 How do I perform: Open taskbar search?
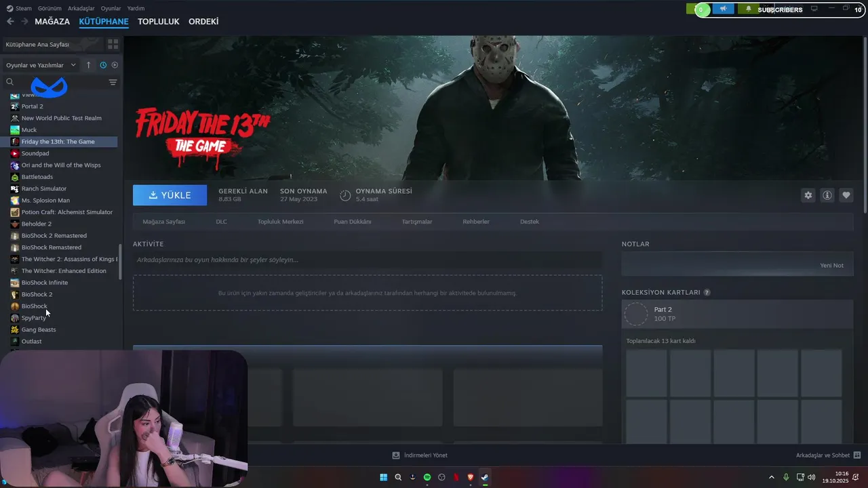point(398,477)
